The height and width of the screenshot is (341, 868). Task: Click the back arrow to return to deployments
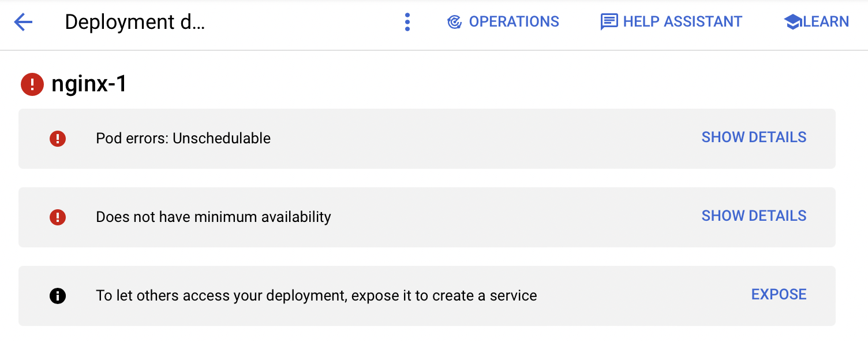pyautogui.click(x=23, y=21)
